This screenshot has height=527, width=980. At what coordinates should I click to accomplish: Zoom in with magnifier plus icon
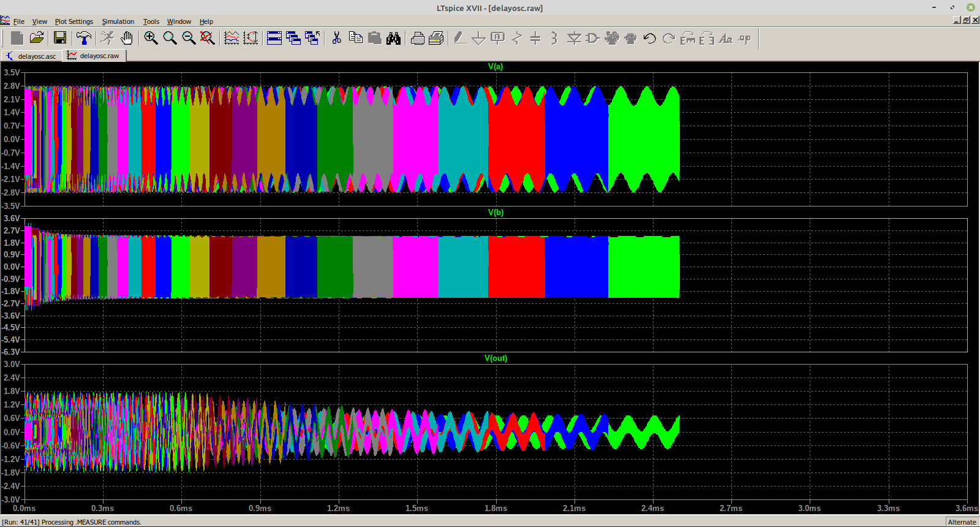(151, 38)
